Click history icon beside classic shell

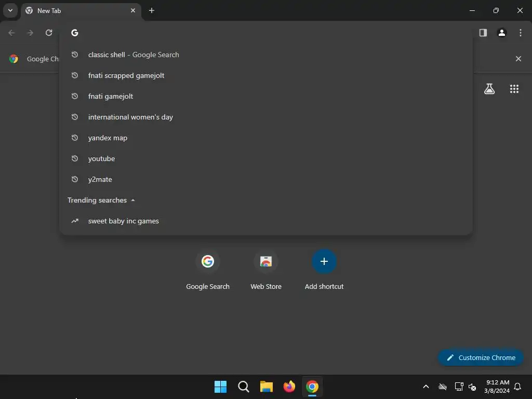75,55
